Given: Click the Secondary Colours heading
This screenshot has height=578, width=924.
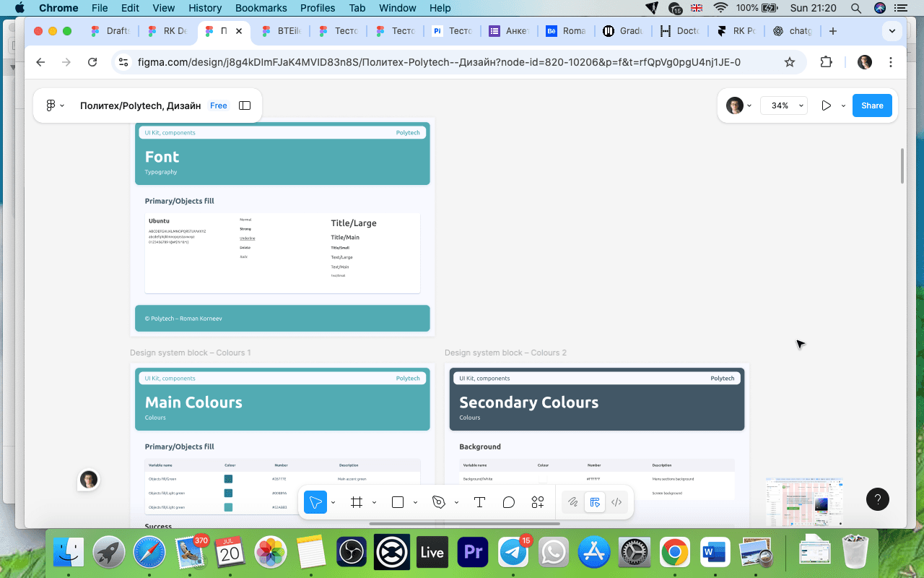Looking at the screenshot, I should coord(529,402).
